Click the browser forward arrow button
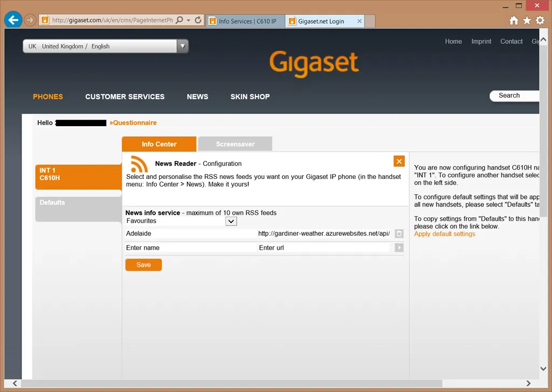Viewport: 552px width, 392px height. tap(30, 20)
